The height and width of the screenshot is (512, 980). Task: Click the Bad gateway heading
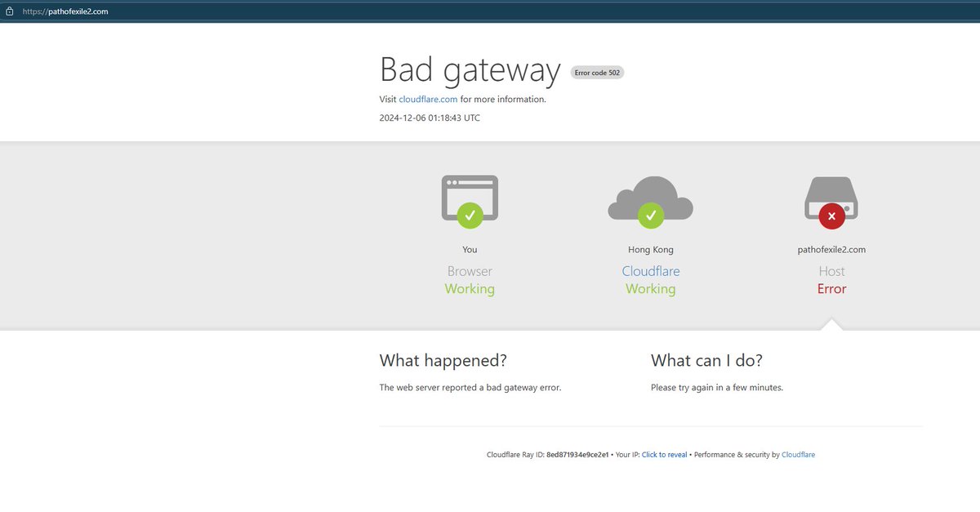pyautogui.click(x=470, y=70)
